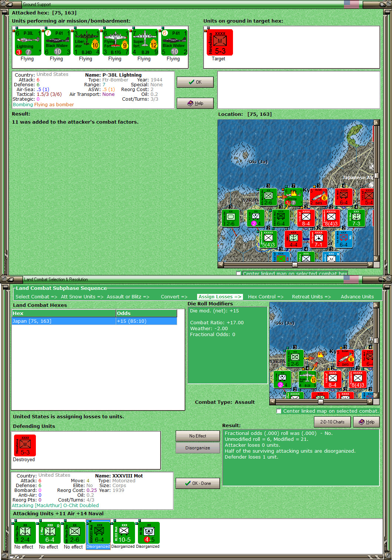Click red 8(4)3 counter on upper map
This screenshot has height=560, width=392.
[331, 218]
